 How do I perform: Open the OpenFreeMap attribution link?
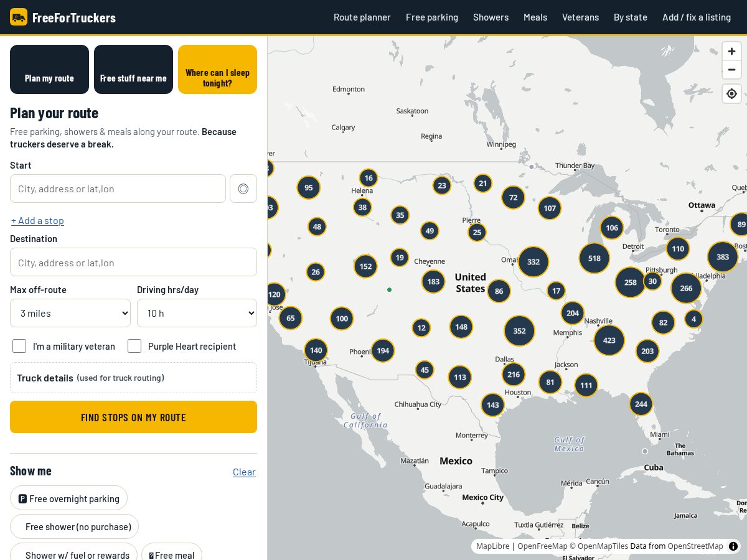542,546
